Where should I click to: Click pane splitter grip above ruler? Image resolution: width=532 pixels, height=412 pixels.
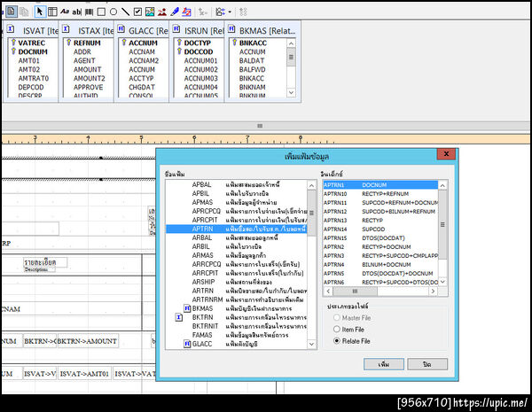pos(260,126)
